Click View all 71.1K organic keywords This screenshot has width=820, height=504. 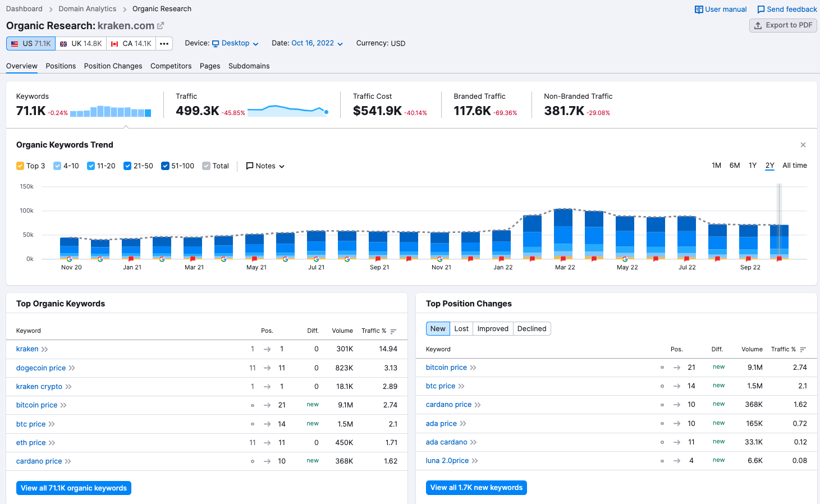(x=74, y=488)
